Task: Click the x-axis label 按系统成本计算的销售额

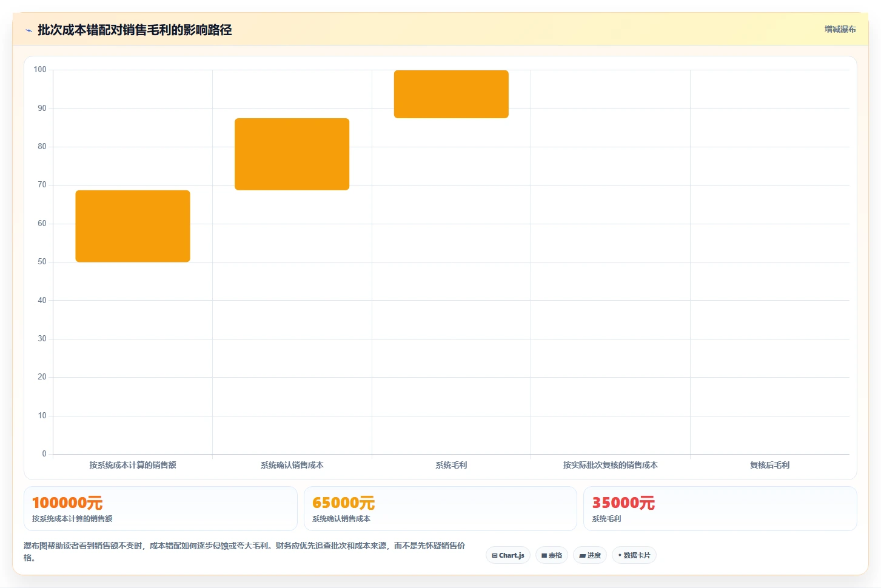Action: [x=133, y=465]
